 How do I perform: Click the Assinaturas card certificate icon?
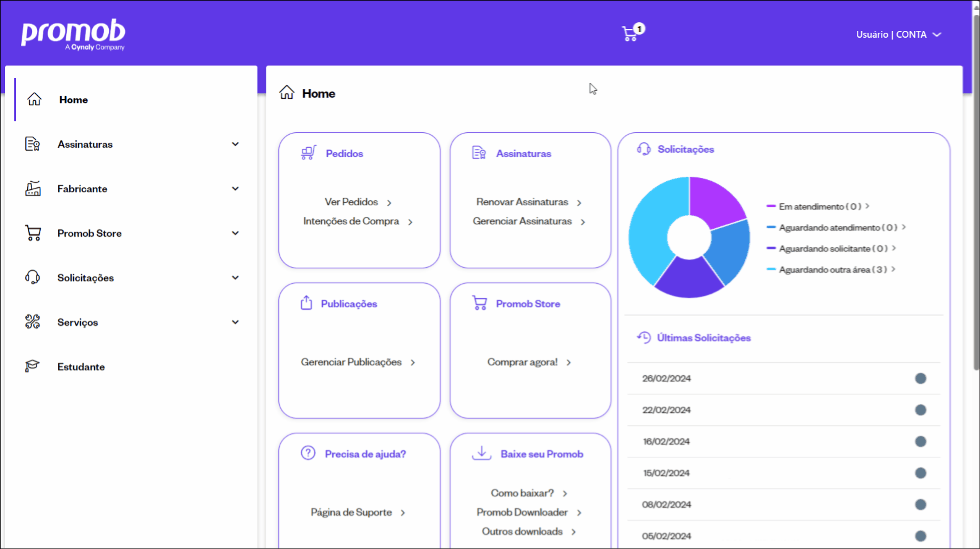[479, 153]
